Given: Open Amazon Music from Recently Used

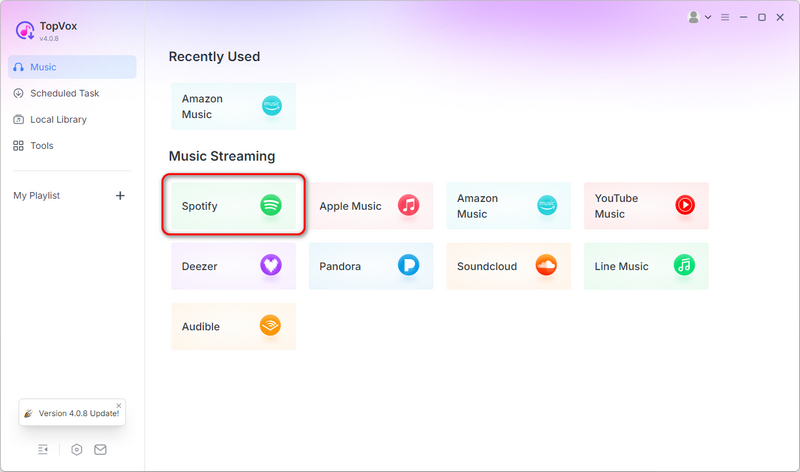Looking at the screenshot, I should (x=233, y=106).
